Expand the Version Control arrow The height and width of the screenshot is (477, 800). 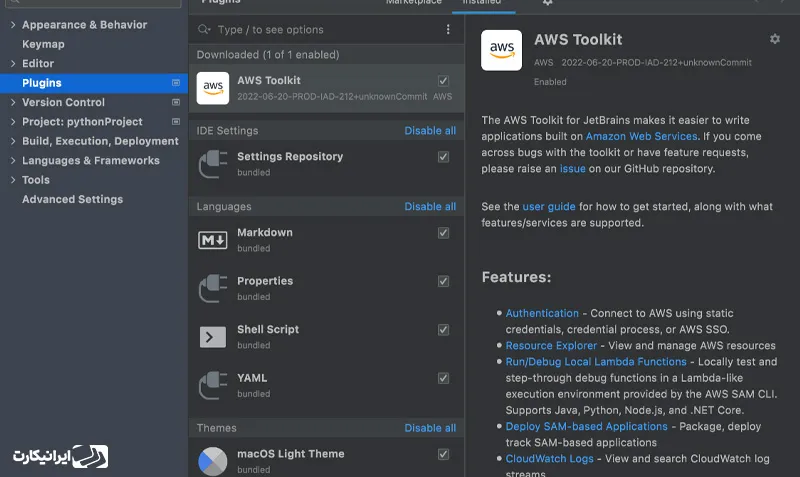coord(13,102)
